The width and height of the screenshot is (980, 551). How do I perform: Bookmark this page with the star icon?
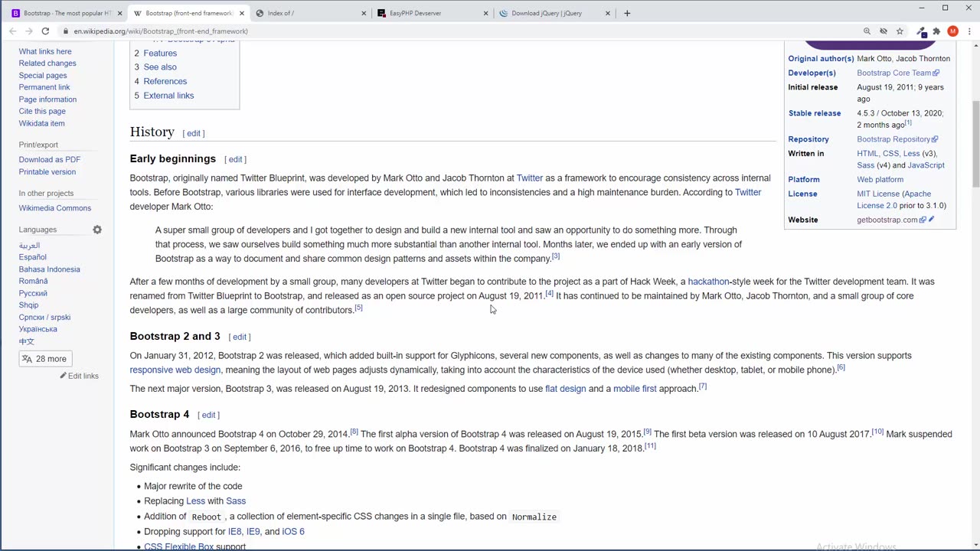pos(900,31)
